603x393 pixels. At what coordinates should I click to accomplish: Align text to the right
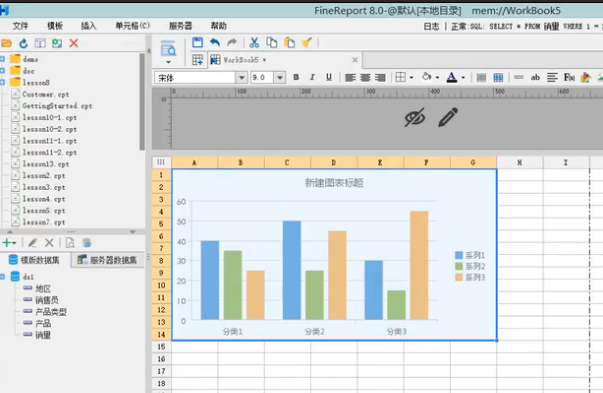point(380,78)
